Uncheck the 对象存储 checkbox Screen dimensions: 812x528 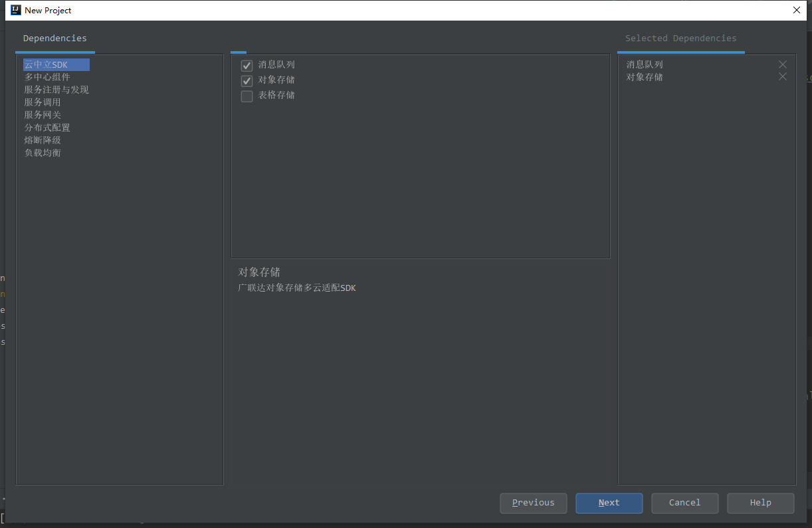point(247,81)
